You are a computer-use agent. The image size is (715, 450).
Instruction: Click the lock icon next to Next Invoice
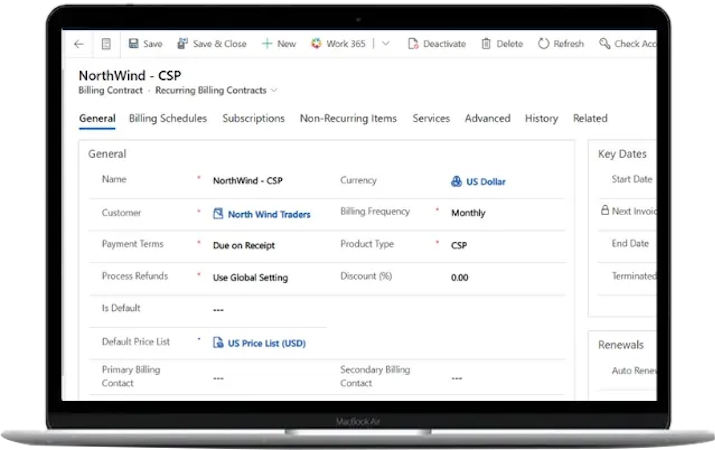pyautogui.click(x=605, y=210)
